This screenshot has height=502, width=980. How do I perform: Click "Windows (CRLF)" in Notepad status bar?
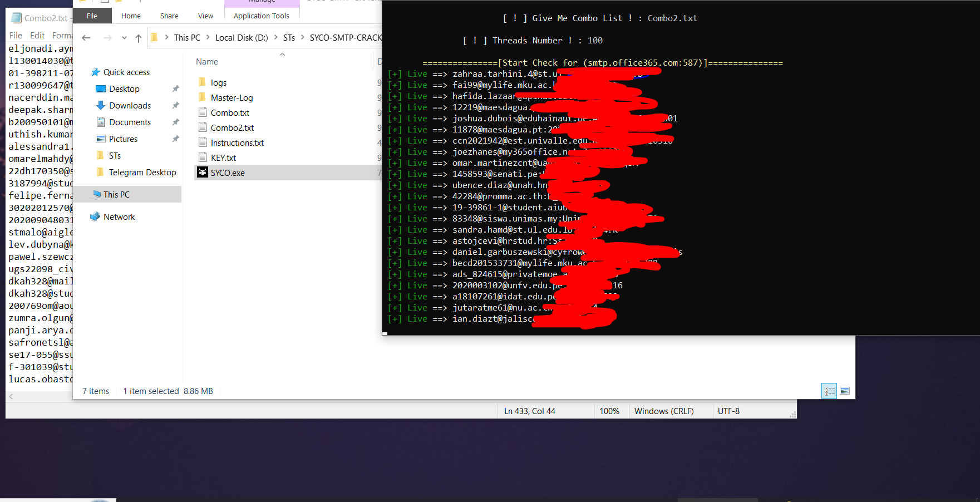tap(664, 411)
